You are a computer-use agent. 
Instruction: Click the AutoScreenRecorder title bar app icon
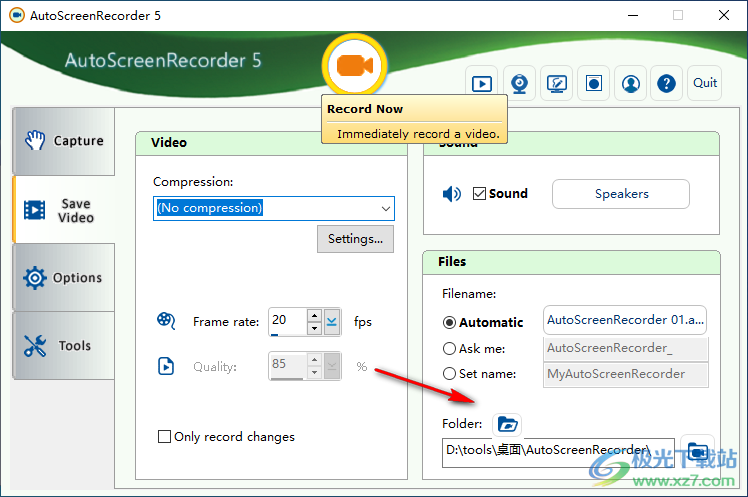pyautogui.click(x=17, y=15)
